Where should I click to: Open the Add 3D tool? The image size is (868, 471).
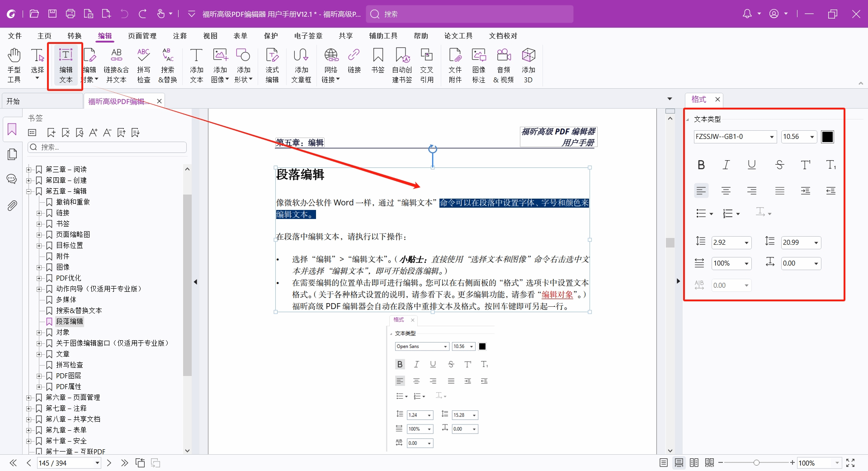pos(528,66)
